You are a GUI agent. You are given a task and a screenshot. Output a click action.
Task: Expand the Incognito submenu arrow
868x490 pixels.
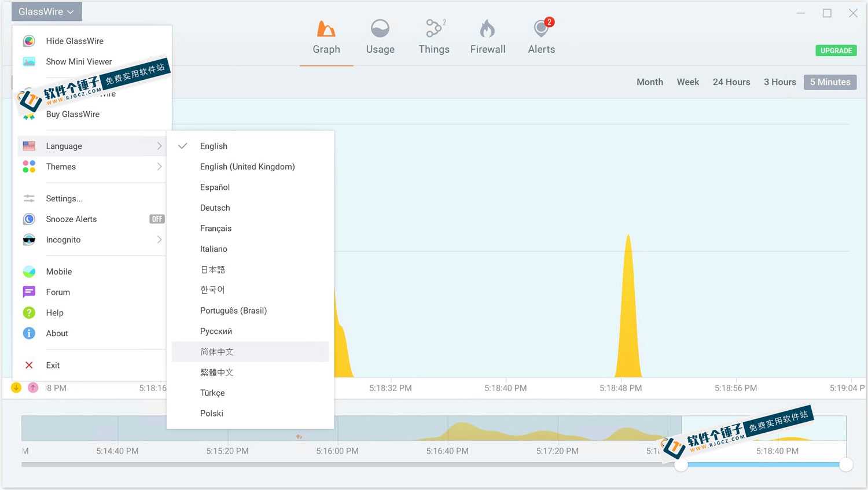[159, 240]
